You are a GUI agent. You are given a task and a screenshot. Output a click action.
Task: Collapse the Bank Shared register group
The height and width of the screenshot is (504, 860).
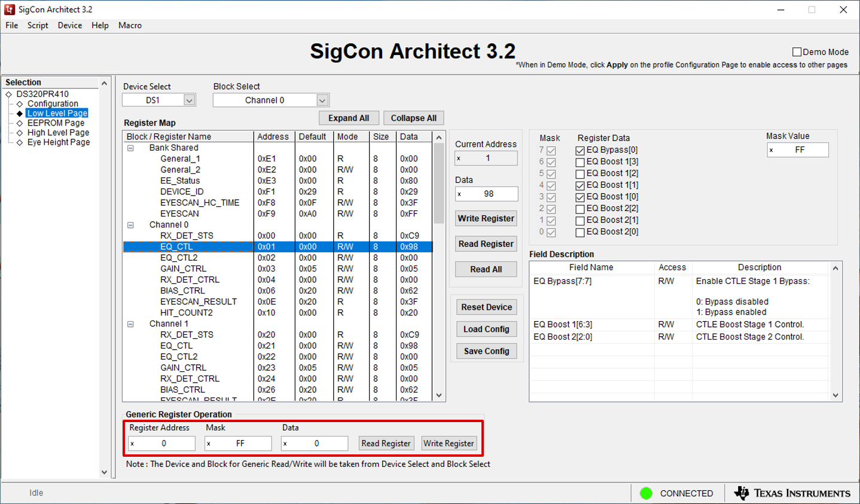(x=130, y=148)
